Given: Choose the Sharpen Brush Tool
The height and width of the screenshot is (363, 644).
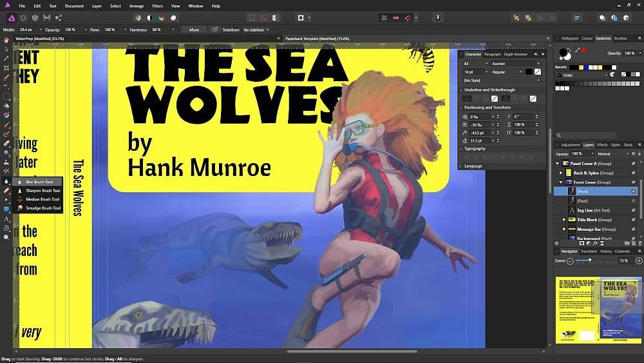Looking at the screenshot, I should [38, 190].
